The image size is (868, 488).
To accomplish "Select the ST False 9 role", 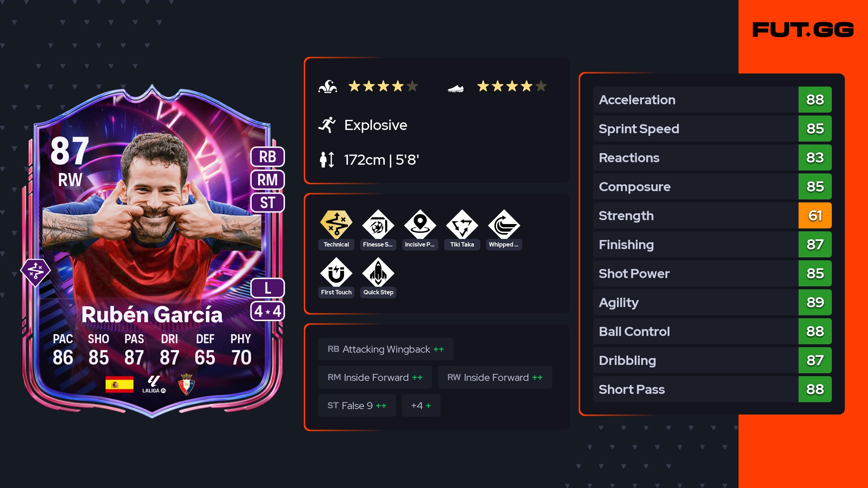I will (x=357, y=405).
